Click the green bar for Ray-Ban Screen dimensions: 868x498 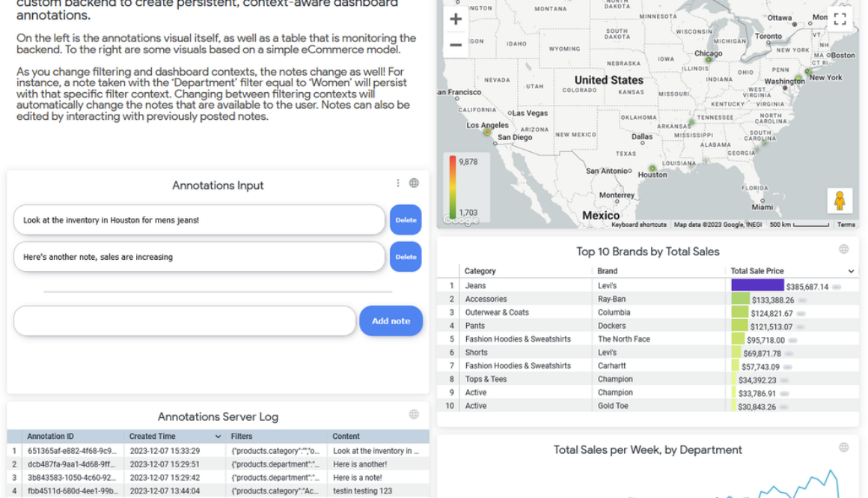point(740,299)
